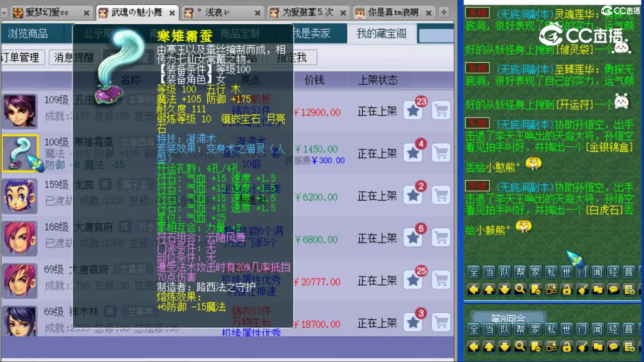The height and width of the screenshot is (362, 644).
Task: Add the ￥1450.00 listing to cart
Action: [441, 153]
